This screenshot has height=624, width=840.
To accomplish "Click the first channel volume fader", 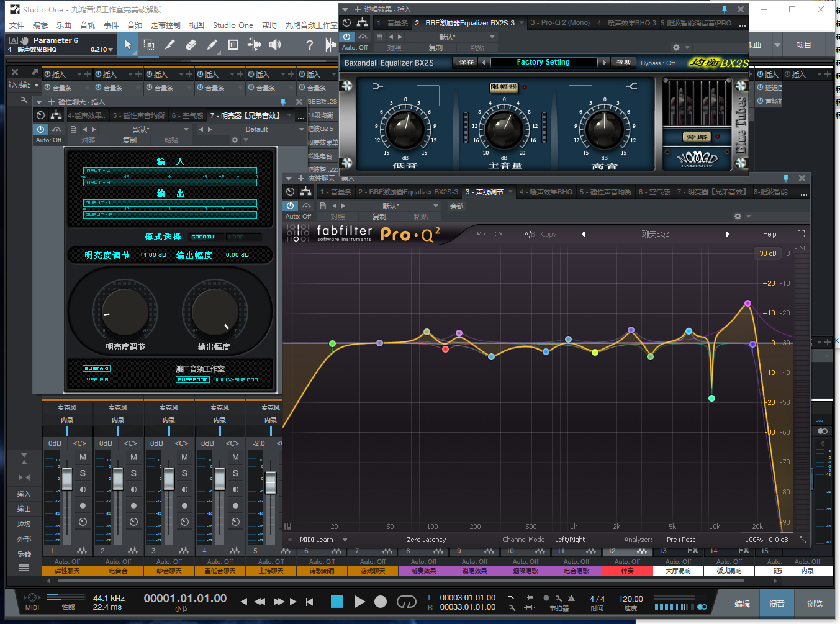I will click(x=67, y=479).
